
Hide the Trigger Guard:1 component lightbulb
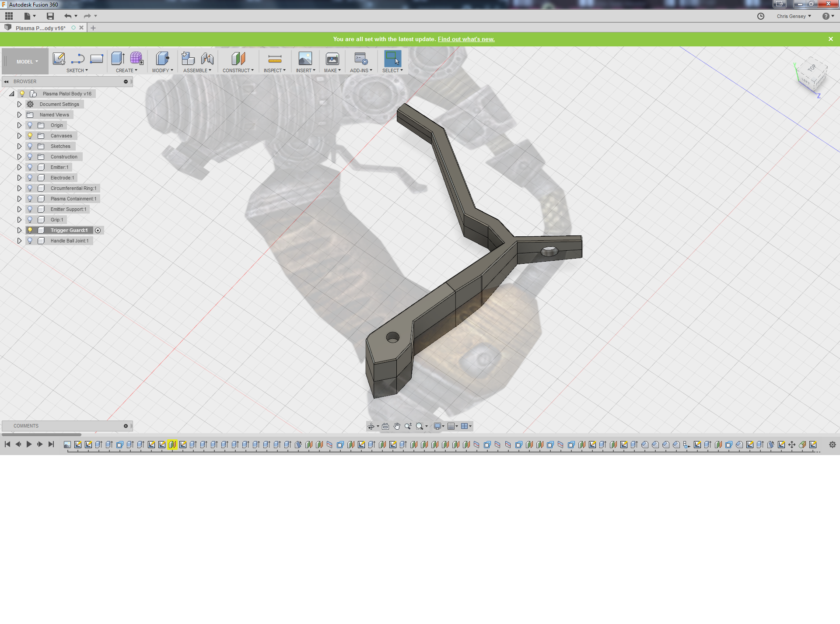pyautogui.click(x=30, y=230)
